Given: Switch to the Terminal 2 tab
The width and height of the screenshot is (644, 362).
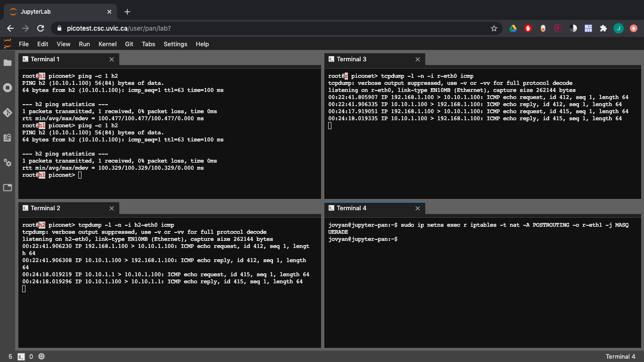Looking at the screenshot, I should 45,208.
